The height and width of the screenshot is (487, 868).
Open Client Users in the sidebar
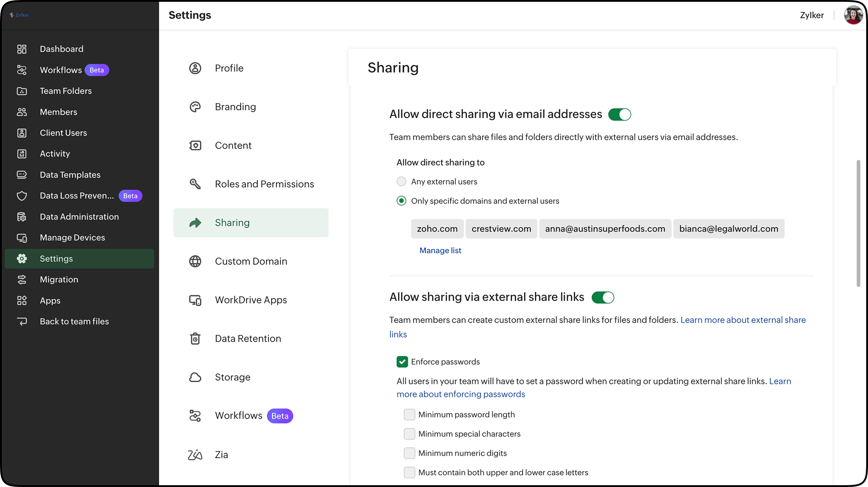click(63, 133)
